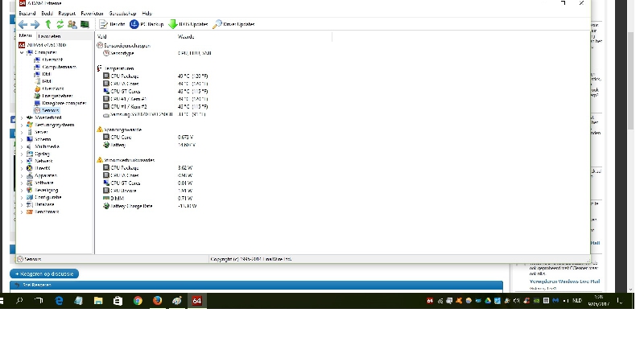Check for BIOS Updates

188,24
